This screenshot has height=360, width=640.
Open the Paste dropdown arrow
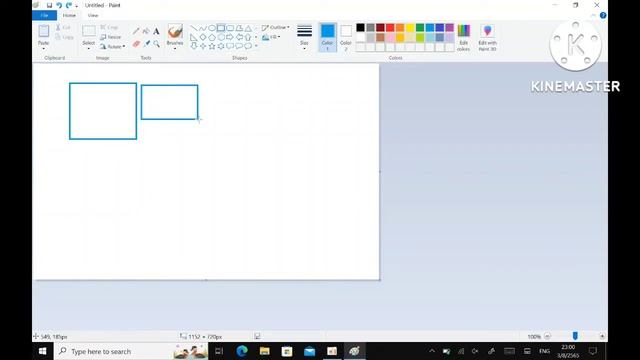[x=44, y=49]
